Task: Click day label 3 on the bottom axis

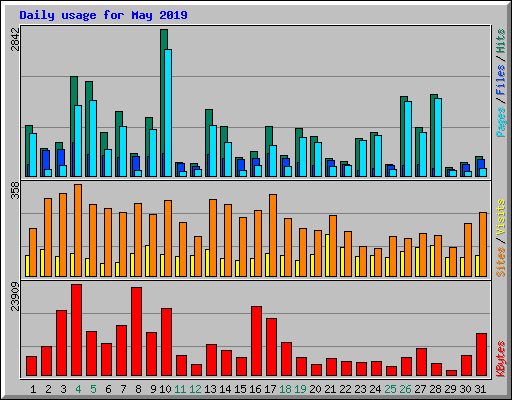Action: click(x=63, y=389)
